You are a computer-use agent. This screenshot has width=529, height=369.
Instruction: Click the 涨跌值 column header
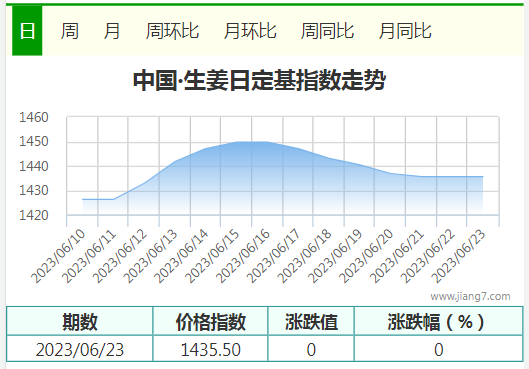click(311, 321)
